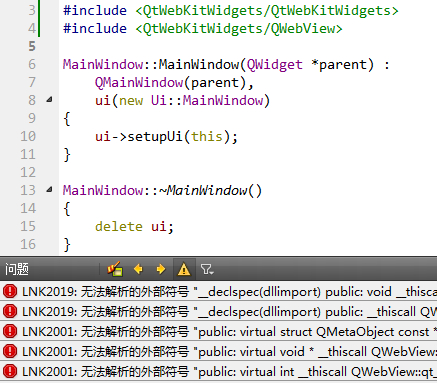The width and height of the screenshot is (437, 383).
Task: Go to previous issue with left arrow
Action: click(138, 269)
